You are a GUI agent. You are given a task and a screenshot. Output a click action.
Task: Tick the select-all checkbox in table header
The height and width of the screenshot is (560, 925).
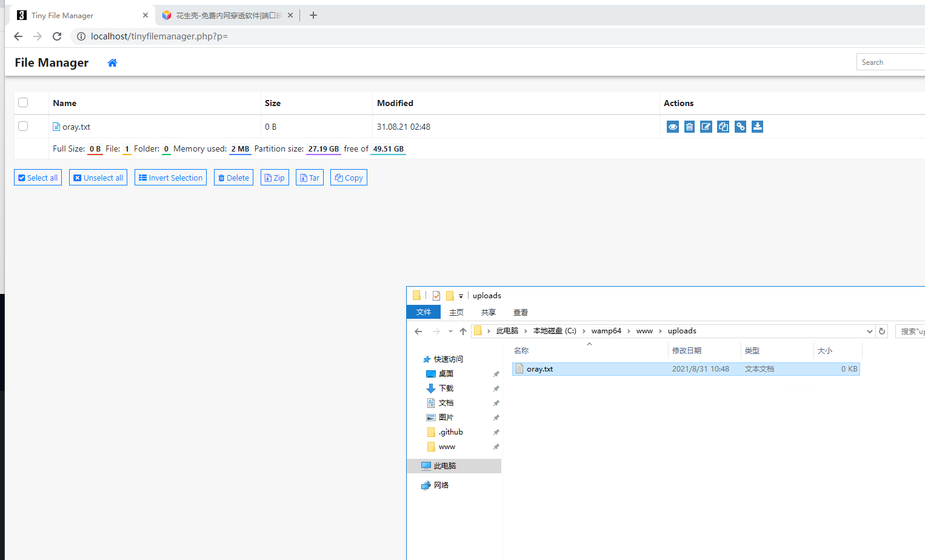pyautogui.click(x=23, y=102)
